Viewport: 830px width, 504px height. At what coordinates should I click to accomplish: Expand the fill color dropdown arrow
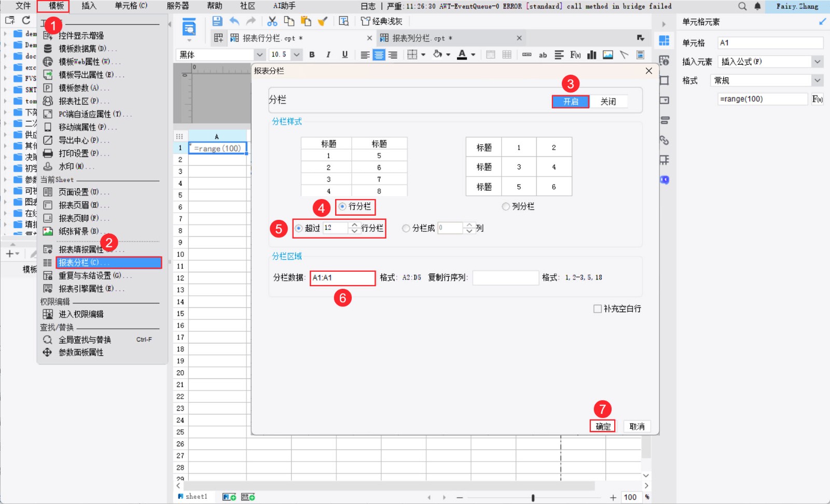click(448, 55)
